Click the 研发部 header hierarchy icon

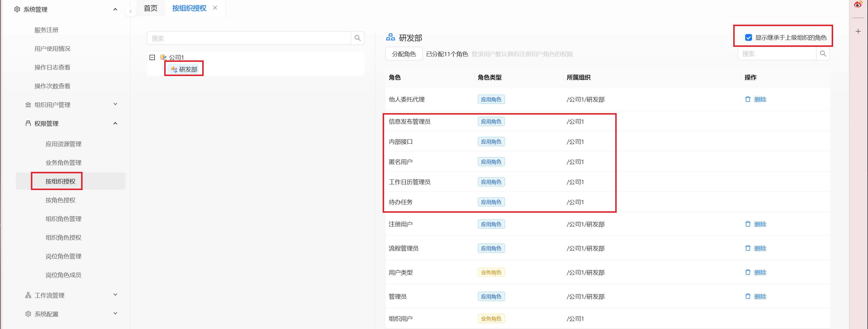click(x=391, y=37)
